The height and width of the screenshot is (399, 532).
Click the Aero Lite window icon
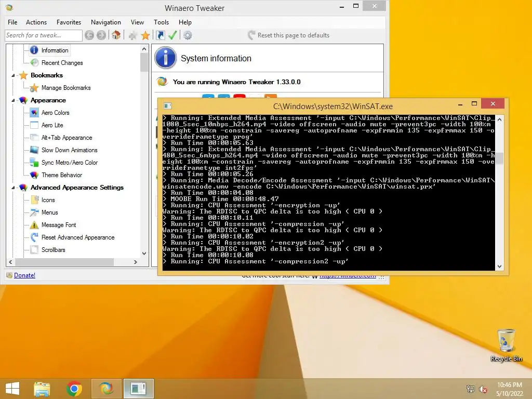(34, 125)
